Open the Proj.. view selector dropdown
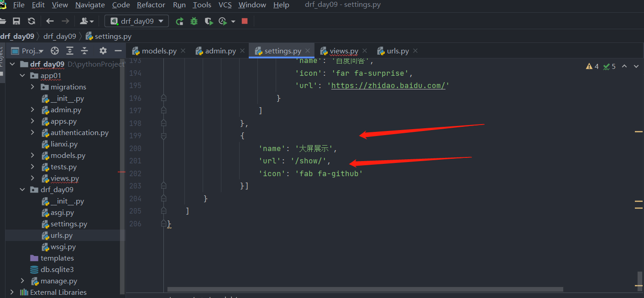 pyautogui.click(x=27, y=51)
